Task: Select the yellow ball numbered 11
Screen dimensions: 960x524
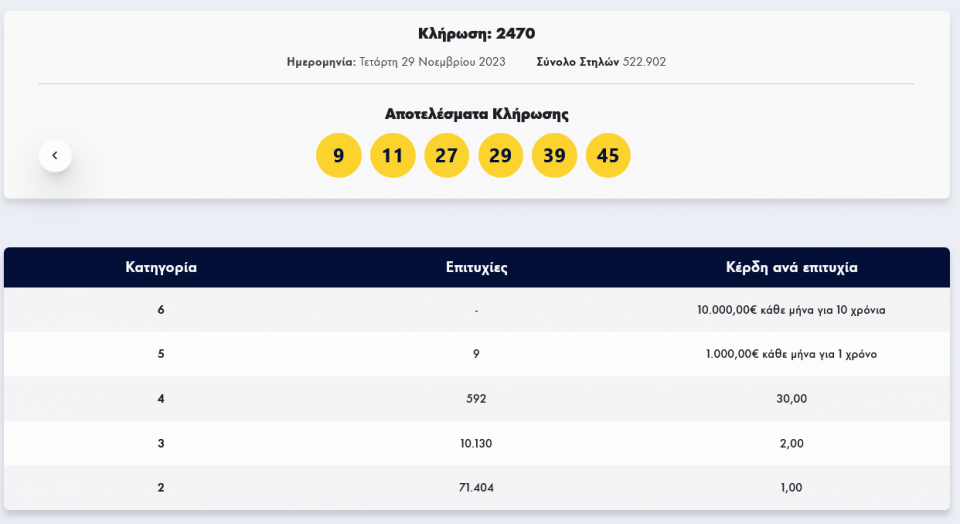Action: pyautogui.click(x=392, y=155)
